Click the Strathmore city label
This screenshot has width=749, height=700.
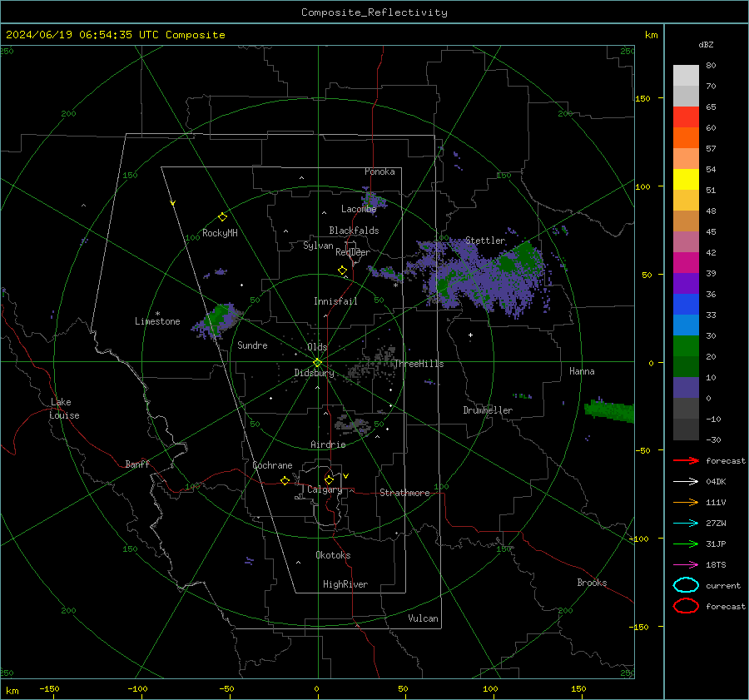click(404, 493)
